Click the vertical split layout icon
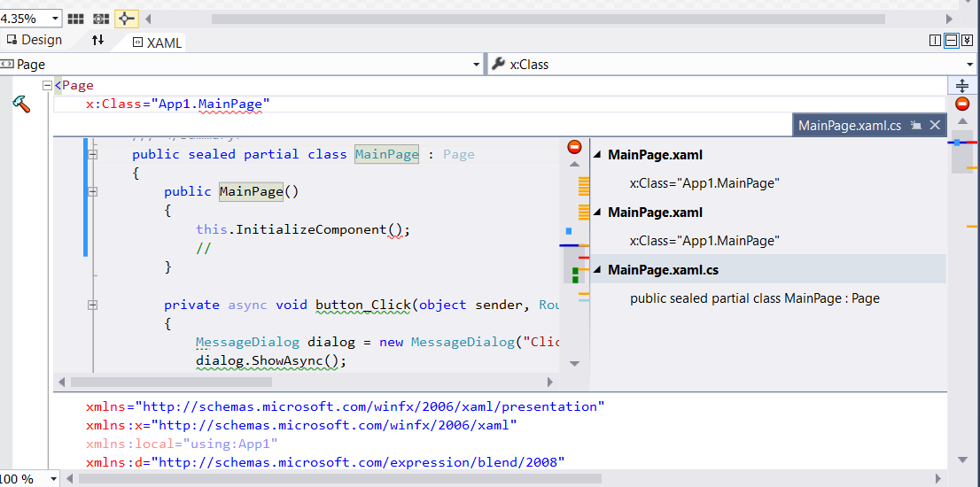This screenshot has width=980, height=487. click(935, 42)
